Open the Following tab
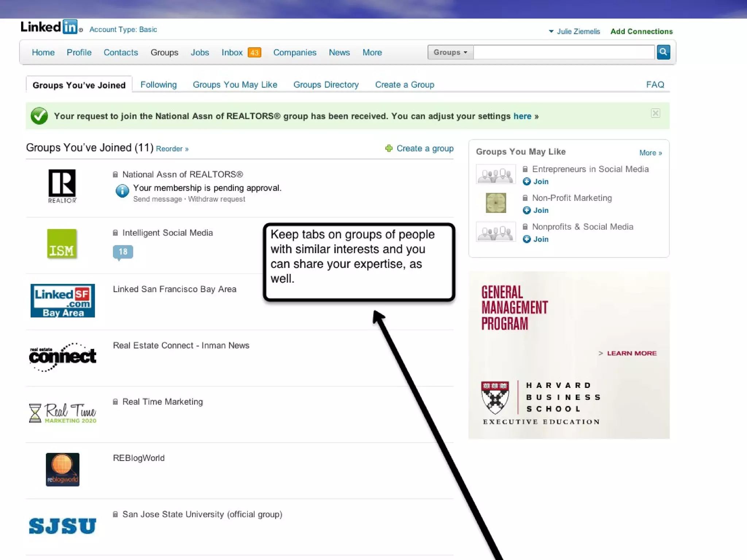Image resolution: width=747 pixels, height=560 pixels. 158,85
